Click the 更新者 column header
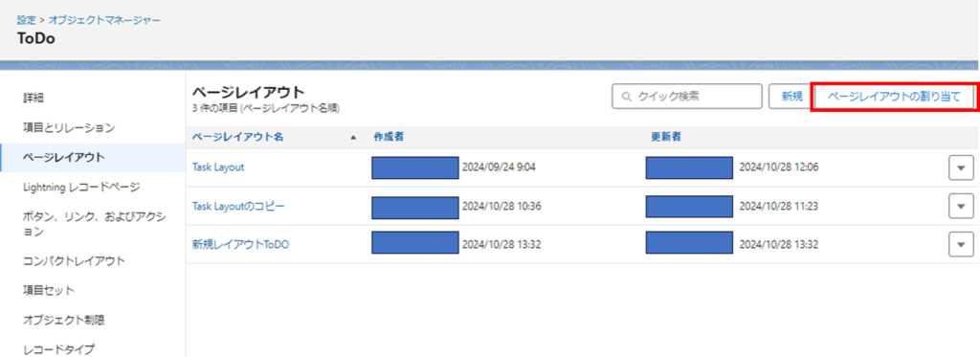This screenshot has height=357, width=980. coord(666,137)
